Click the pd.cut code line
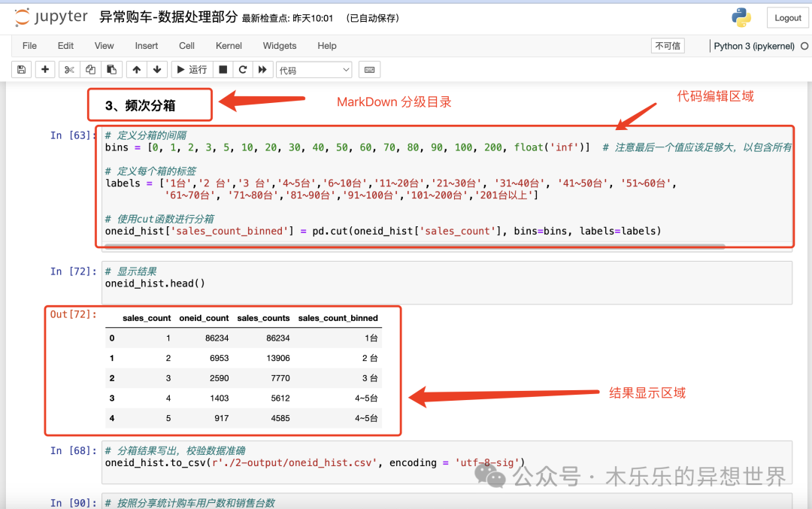This screenshot has height=509, width=812. [x=383, y=231]
